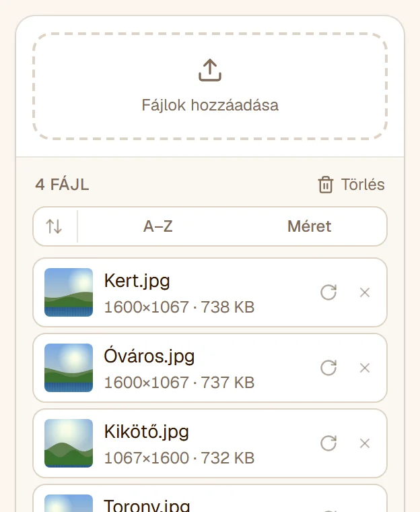This screenshot has width=420, height=512.
Task: Click the 4 FÁJL counter label
Action: click(x=62, y=185)
